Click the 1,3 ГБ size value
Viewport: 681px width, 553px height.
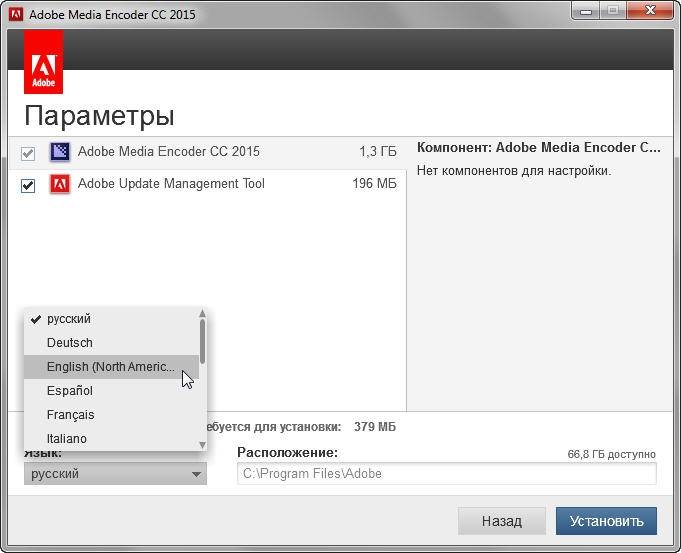pyautogui.click(x=378, y=152)
